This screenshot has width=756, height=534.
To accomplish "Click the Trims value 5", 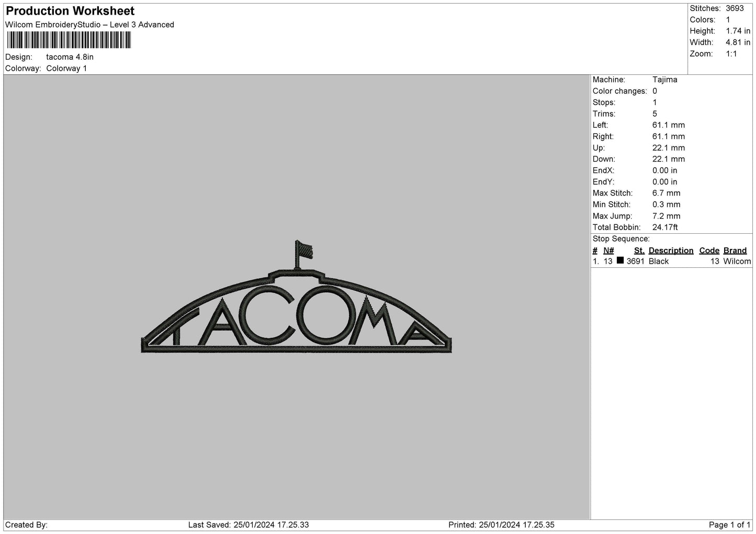I will 655,113.
